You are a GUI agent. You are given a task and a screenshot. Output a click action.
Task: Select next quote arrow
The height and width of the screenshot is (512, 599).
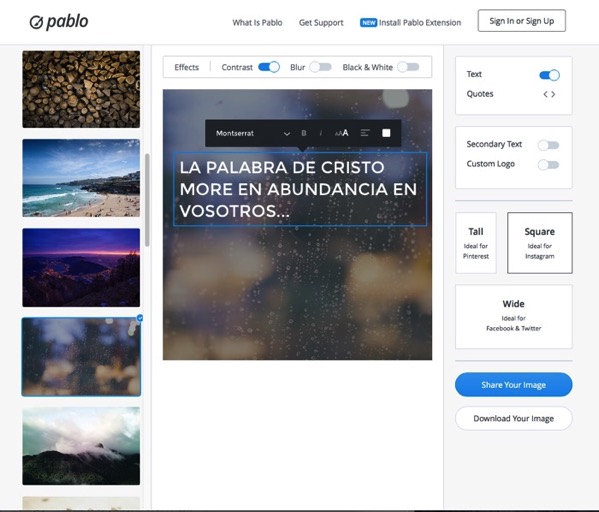553,94
